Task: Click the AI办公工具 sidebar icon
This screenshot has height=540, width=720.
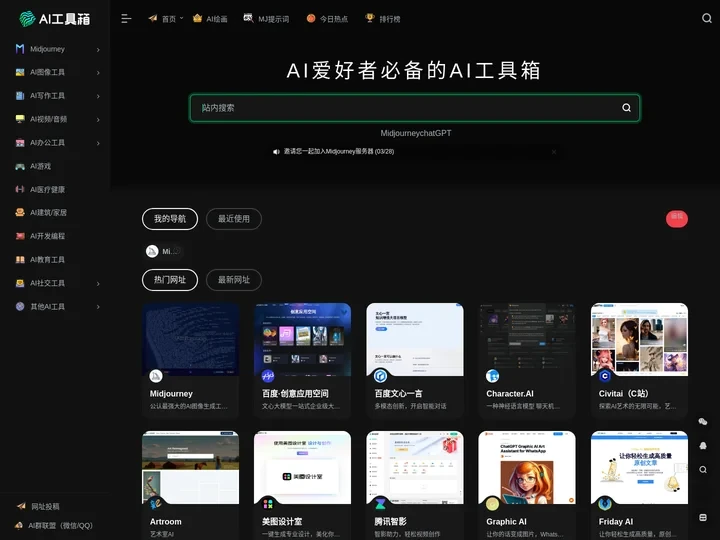Action: 20,142
